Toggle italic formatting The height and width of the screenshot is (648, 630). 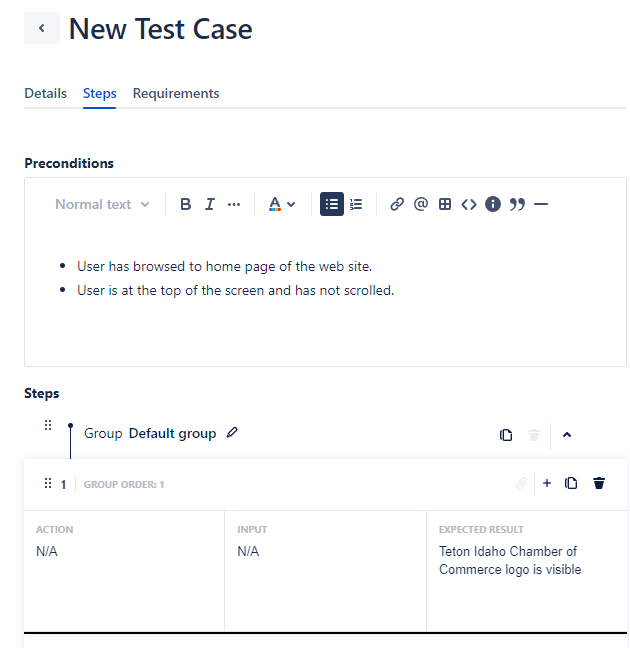click(210, 204)
